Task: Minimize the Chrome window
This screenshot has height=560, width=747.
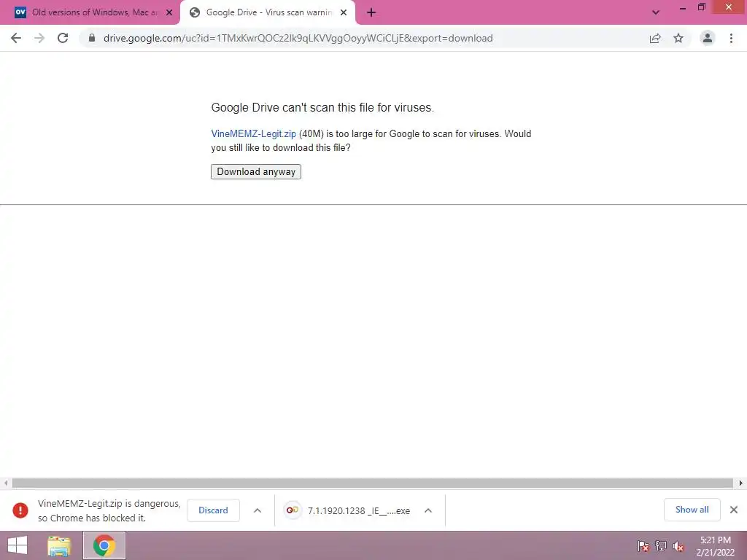Action: [683, 8]
